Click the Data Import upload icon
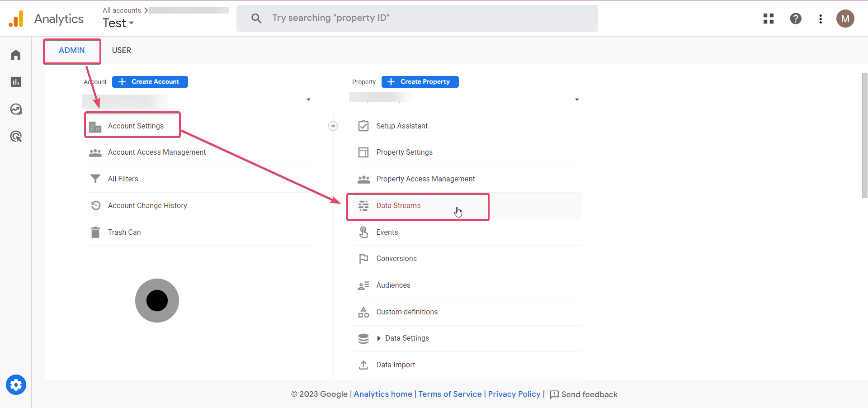The width and height of the screenshot is (868, 408). [363, 365]
